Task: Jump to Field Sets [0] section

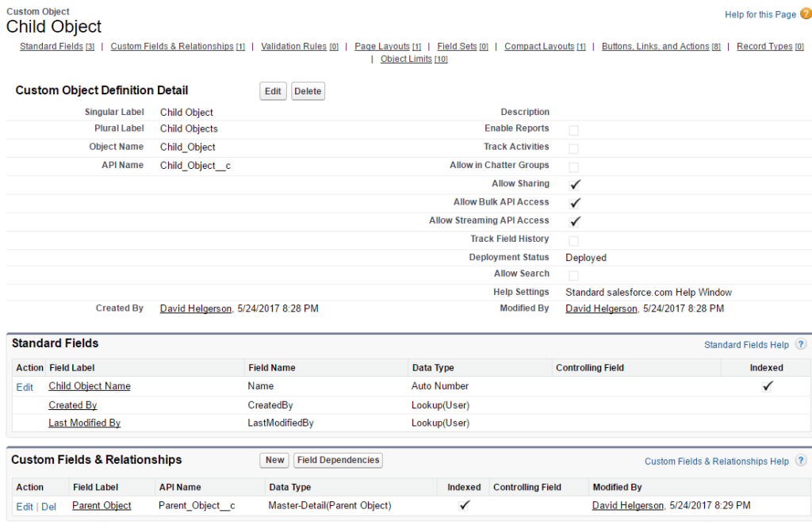Action: click(462, 46)
